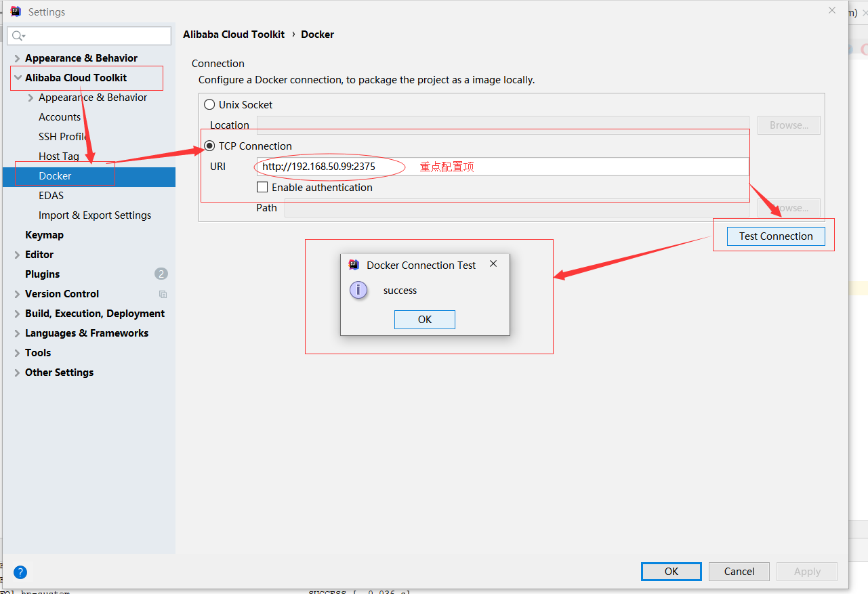Viewport: 868px width, 594px height.
Task: Expand the Version Control section
Action: click(x=18, y=295)
